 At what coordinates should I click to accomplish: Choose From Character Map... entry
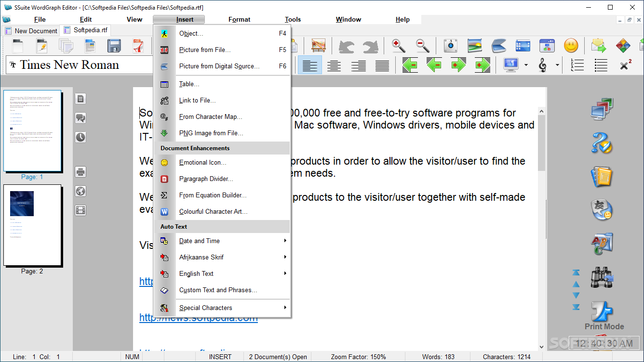click(222, 116)
